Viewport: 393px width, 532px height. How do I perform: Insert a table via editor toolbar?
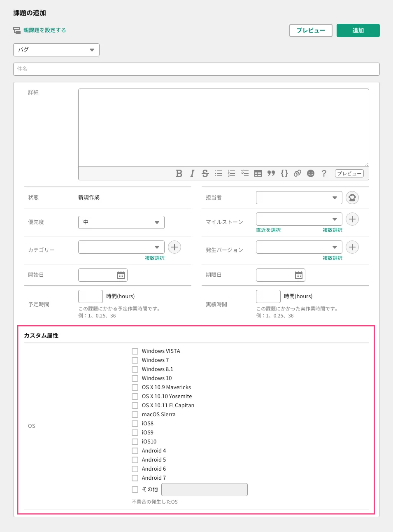click(x=258, y=173)
